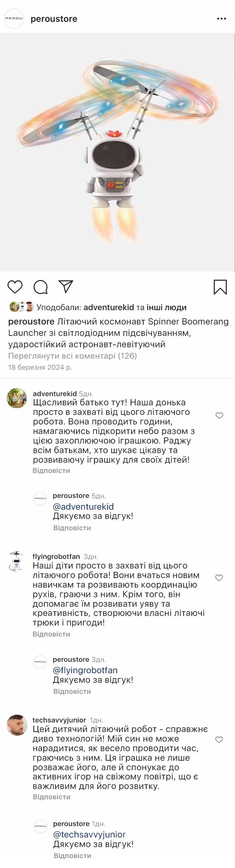Screen dimensions: 235x868
Task: Open the @techsavvyjunior mention link
Action: pos(89,835)
